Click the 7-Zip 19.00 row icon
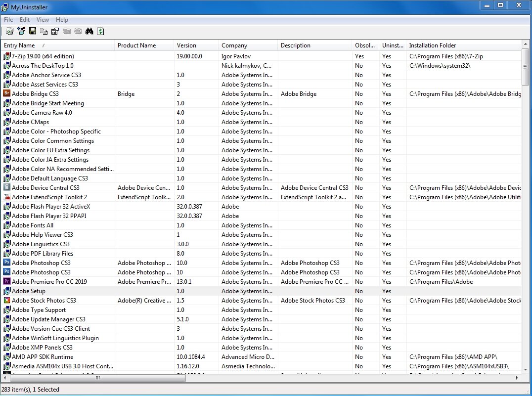 7,56
